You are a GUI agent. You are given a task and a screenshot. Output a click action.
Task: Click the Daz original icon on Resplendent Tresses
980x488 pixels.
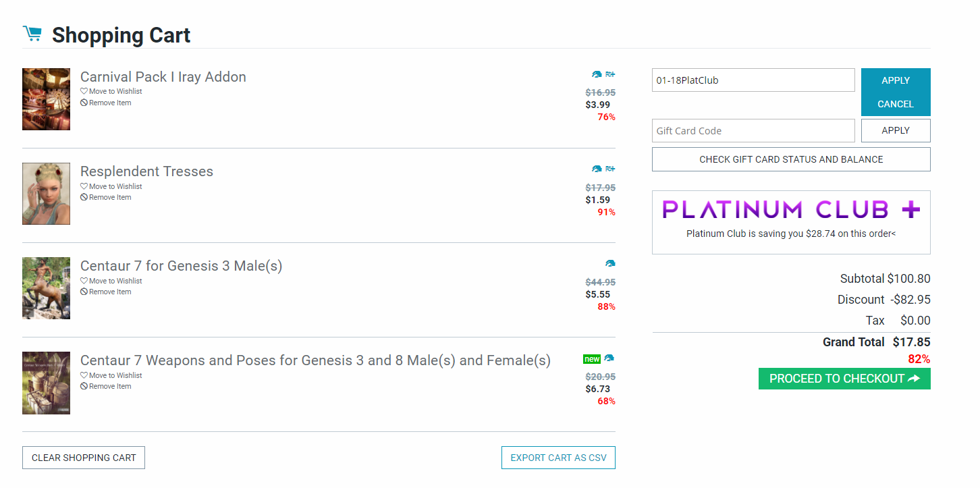597,169
